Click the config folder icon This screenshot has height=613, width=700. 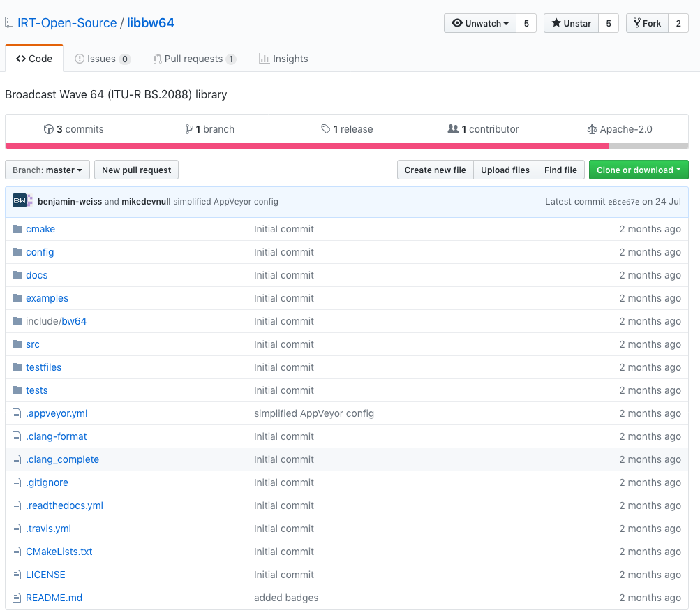tap(17, 252)
